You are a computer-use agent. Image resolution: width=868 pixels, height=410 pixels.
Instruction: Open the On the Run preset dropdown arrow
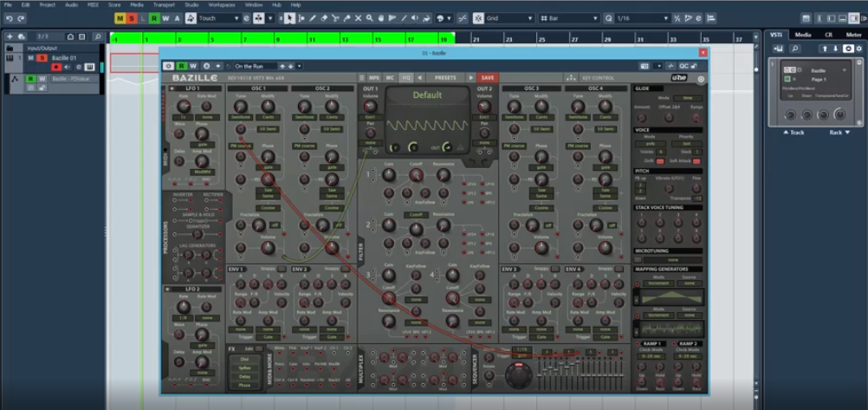click(x=300, y=66)
